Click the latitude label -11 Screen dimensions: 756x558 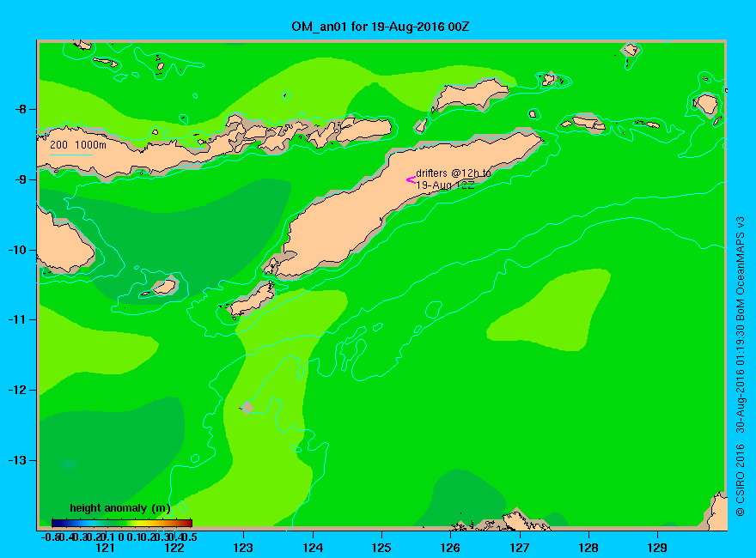coord(17,319)
